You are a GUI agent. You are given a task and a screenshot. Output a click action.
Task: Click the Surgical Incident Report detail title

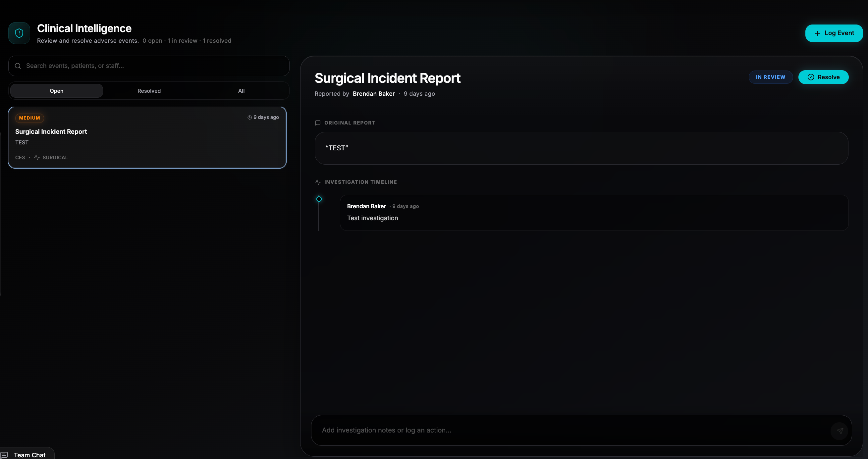point(387,78)
